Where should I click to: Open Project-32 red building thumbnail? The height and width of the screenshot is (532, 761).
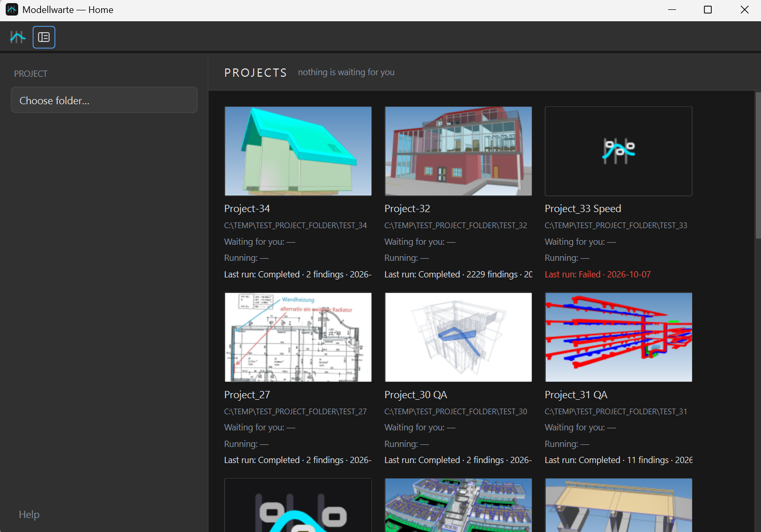click(458, 151)
